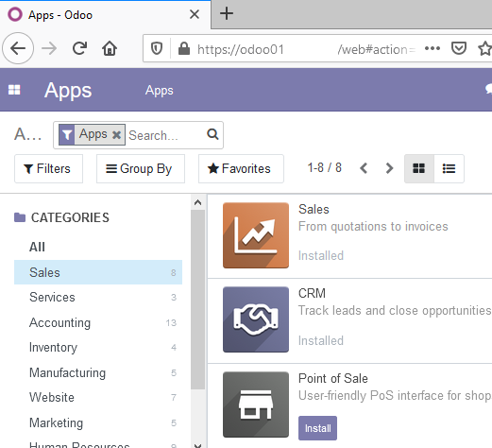Remove the Apps filter facet
The image size is (492, 448).
point(116,135)
